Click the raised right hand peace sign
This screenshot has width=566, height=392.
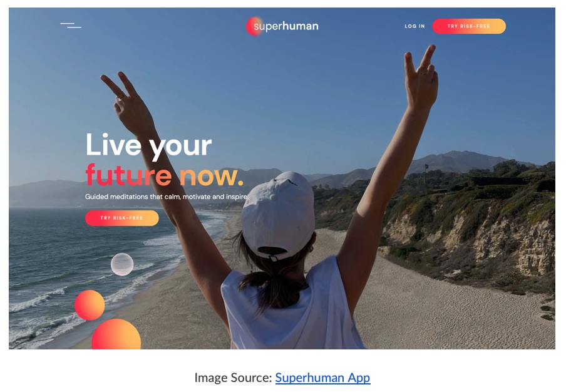pyautogui.click(x=421, y=77)
